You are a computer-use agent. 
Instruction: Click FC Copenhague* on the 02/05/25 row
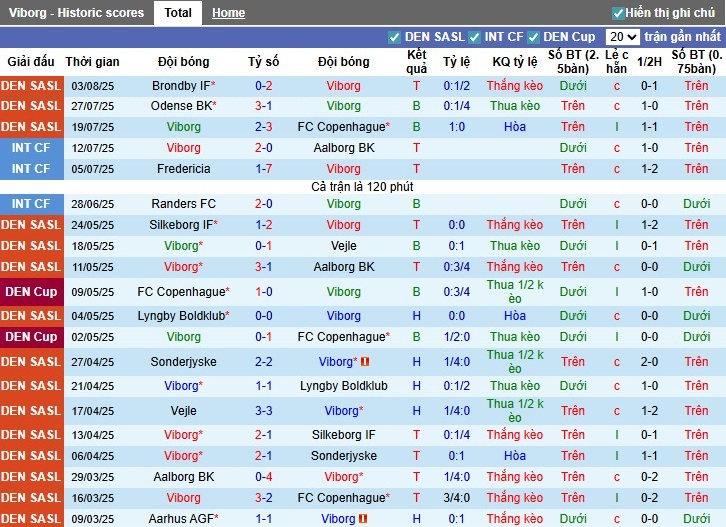click(344, 337)
